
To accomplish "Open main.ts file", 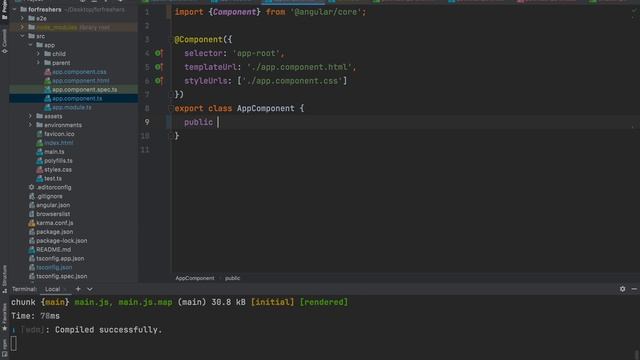I will pyautogui.click(x=54, y=152).
